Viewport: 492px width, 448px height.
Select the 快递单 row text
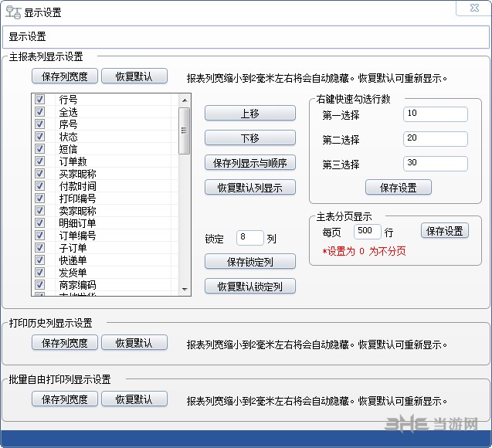[73, 260]
